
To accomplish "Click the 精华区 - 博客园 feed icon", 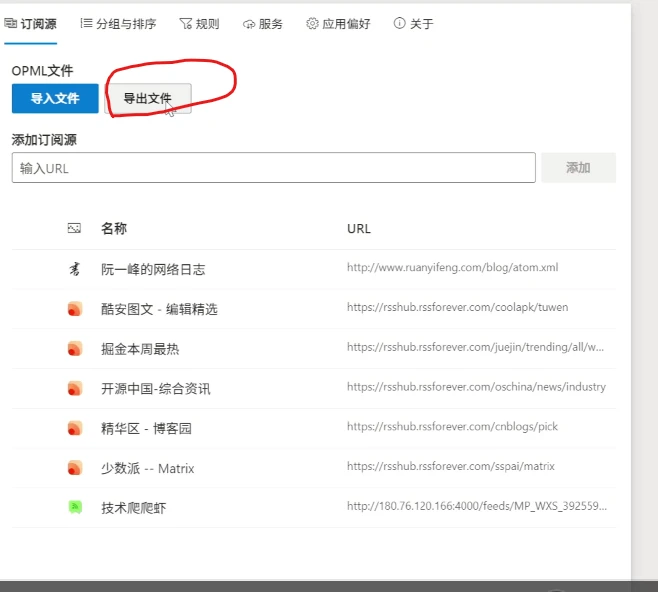I will (x=75, y=428).
